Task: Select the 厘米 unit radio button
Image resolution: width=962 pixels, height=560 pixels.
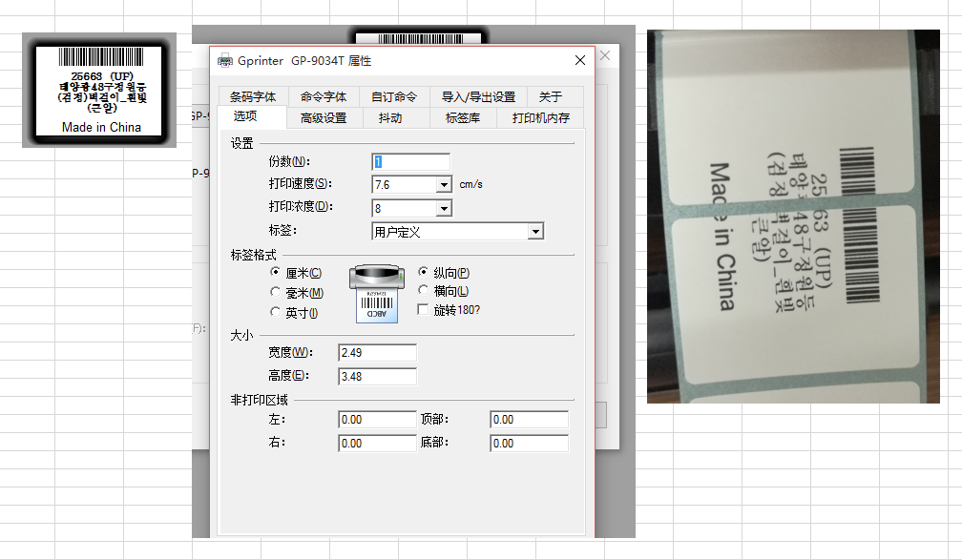Action: coord(276,273)
